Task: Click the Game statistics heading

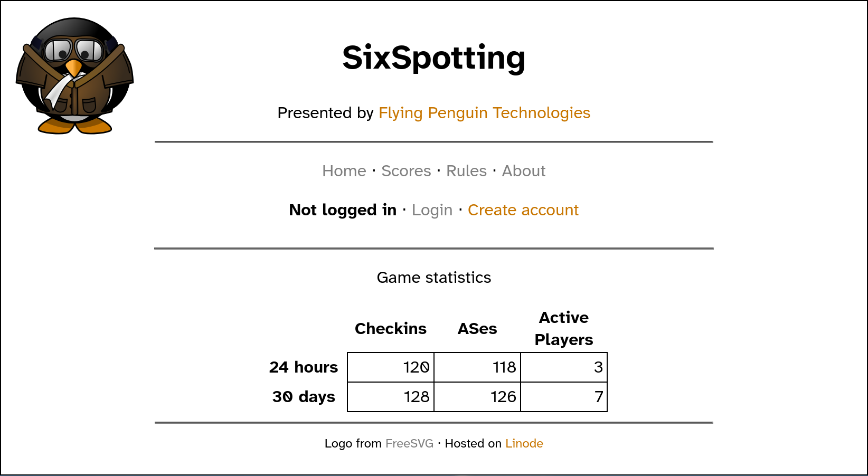Action: 433,278
